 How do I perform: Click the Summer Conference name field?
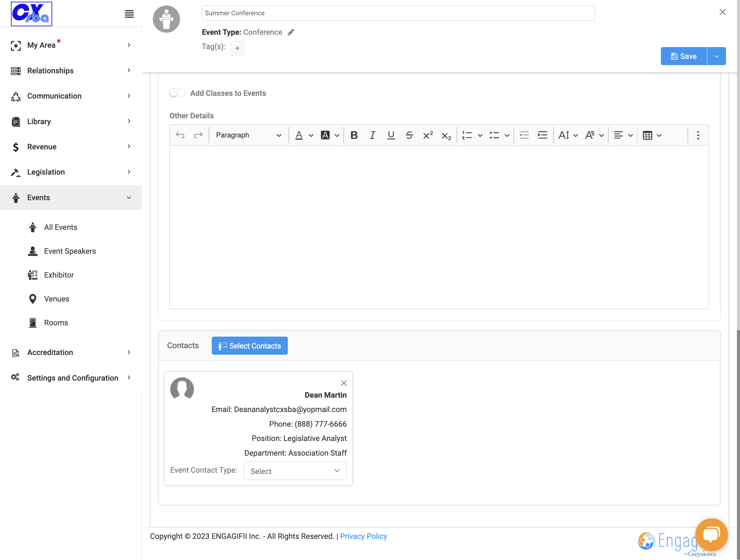(398, 13)
